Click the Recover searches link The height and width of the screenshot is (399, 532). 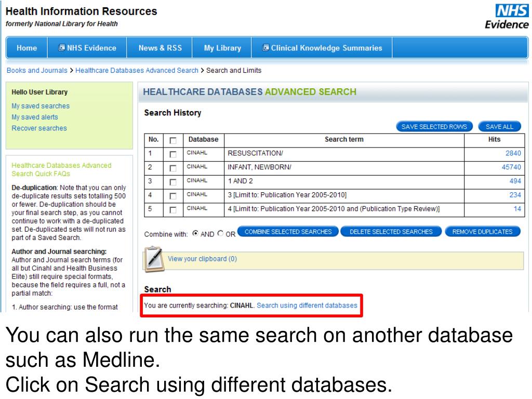click(39, 128)
